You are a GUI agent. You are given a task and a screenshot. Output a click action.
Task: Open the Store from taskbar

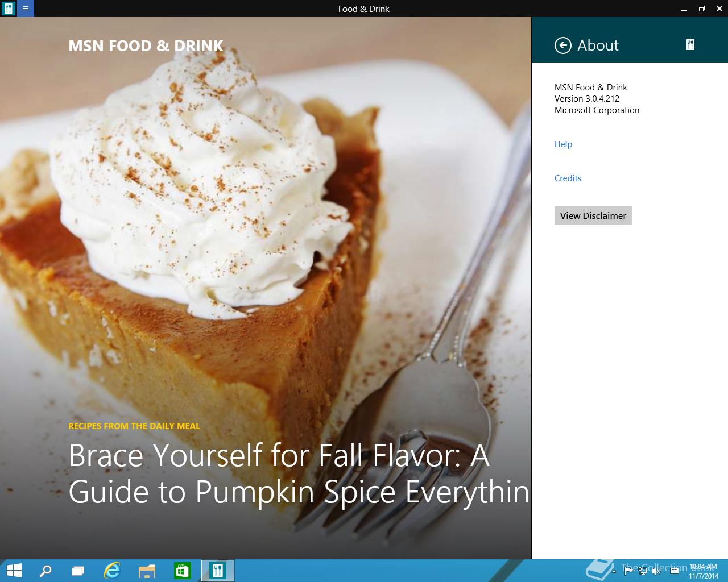click(x=182, y=571)
